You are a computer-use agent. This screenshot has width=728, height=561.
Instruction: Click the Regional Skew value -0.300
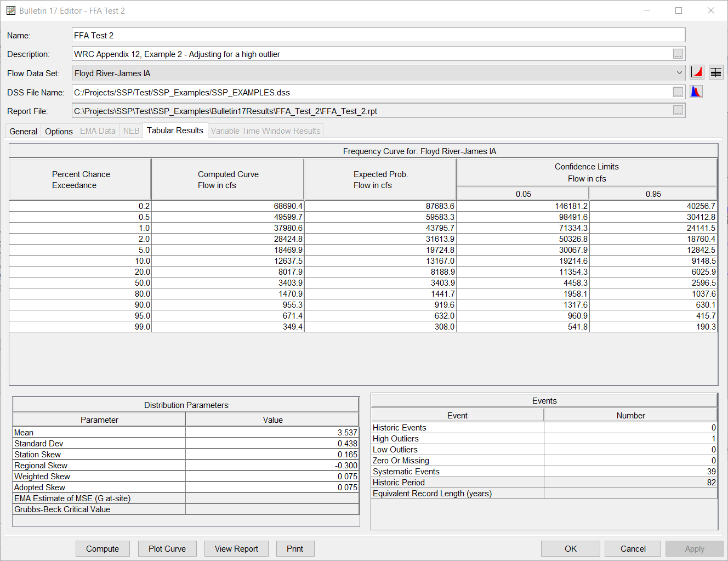(272, 466)
